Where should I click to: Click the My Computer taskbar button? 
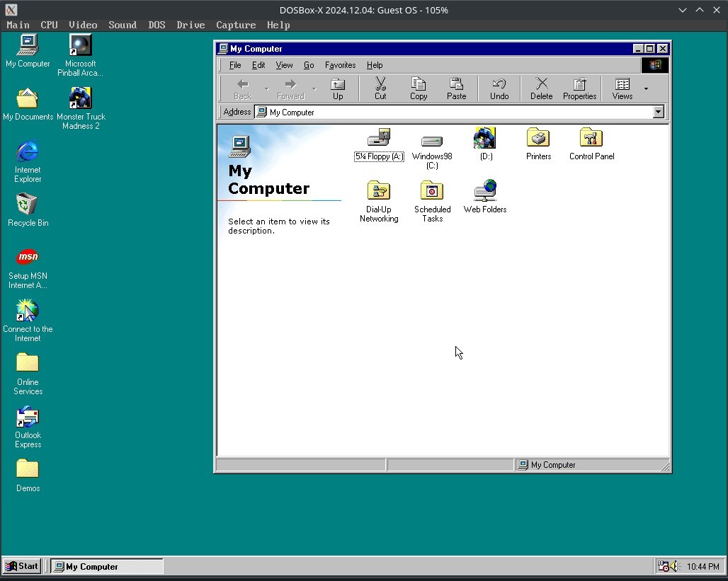[x=107, y=566]
